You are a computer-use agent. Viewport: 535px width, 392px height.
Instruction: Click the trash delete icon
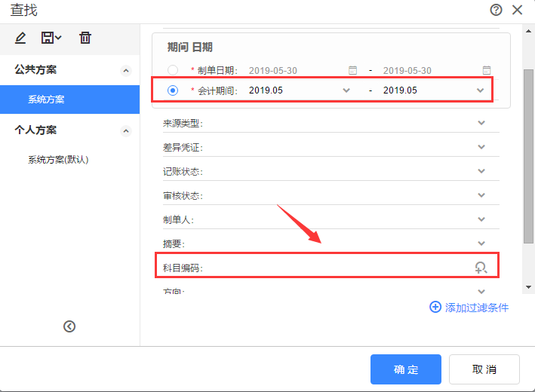click(x=85, y=38)
